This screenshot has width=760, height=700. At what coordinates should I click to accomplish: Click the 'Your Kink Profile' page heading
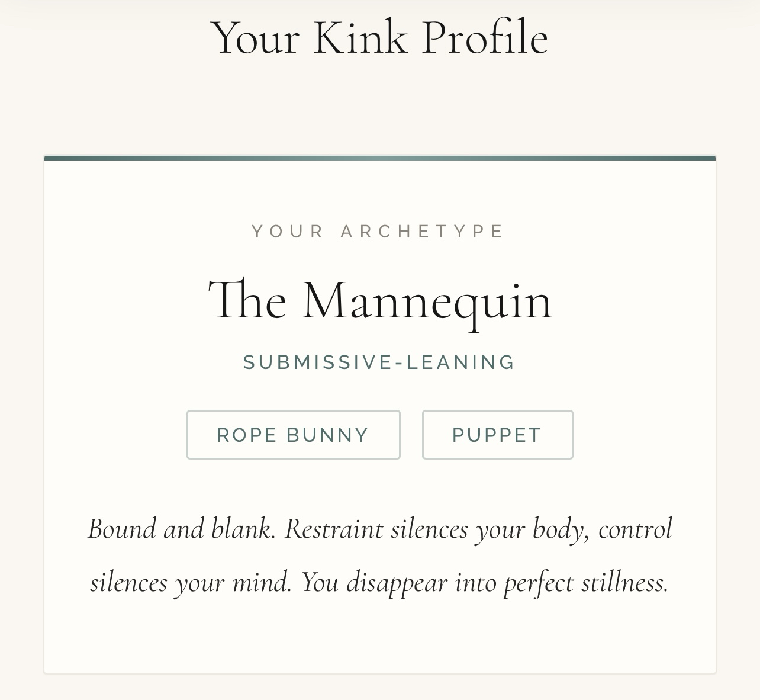click(379, 38)
